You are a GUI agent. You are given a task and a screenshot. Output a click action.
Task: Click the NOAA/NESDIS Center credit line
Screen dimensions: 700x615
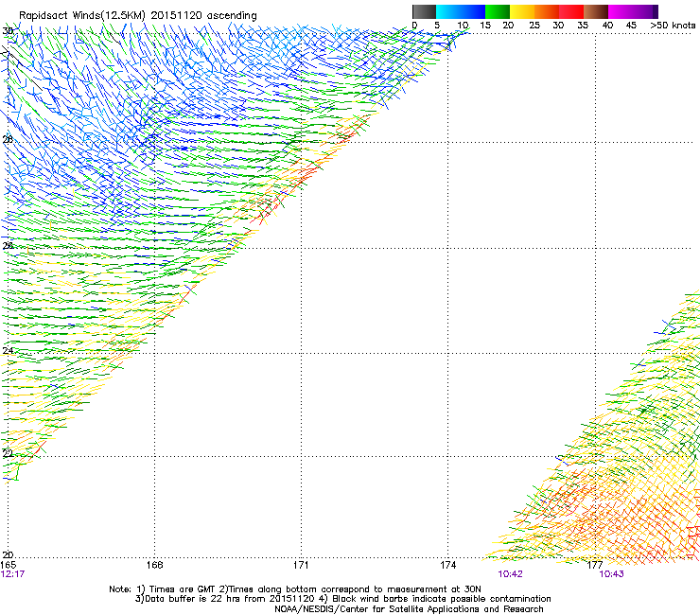(x=409, y=609)
